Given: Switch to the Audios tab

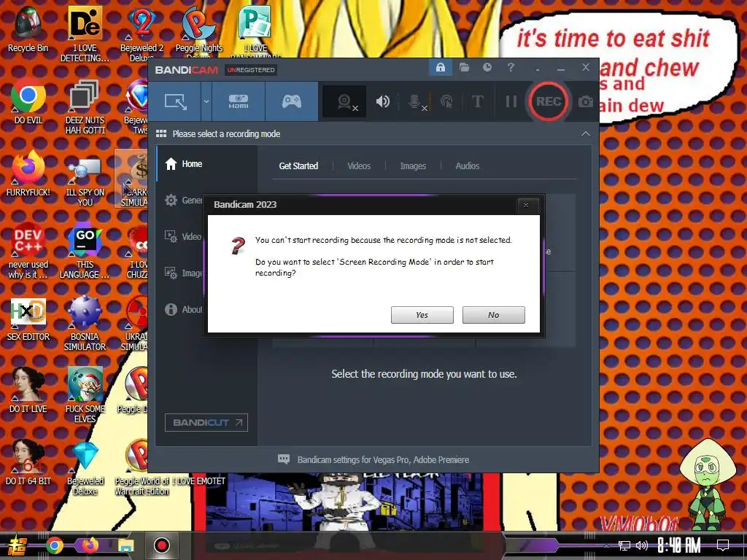Looking at the screenshot, I should [x=468, y=166].
